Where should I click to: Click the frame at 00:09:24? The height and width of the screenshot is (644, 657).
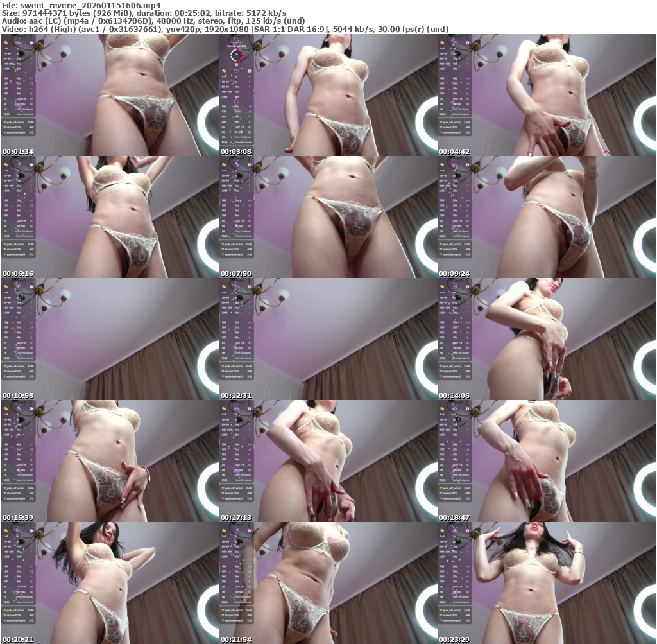547,217
